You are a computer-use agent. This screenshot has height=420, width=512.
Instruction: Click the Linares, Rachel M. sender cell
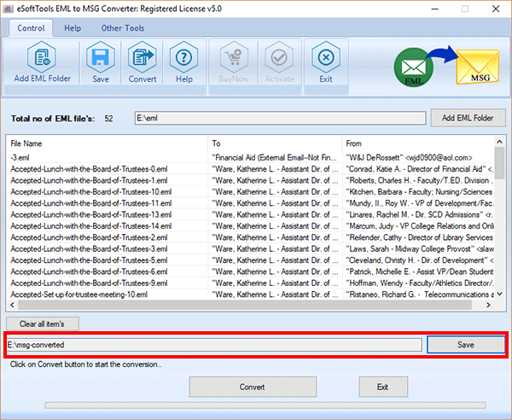[420, 215]
